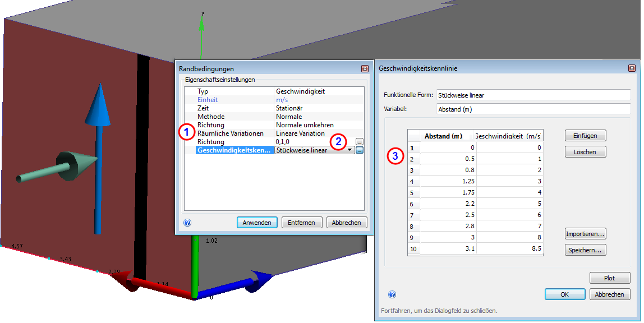Click Anwenden button
The height and width of the screenshot is (323, 644).
[x=257, y=223]
